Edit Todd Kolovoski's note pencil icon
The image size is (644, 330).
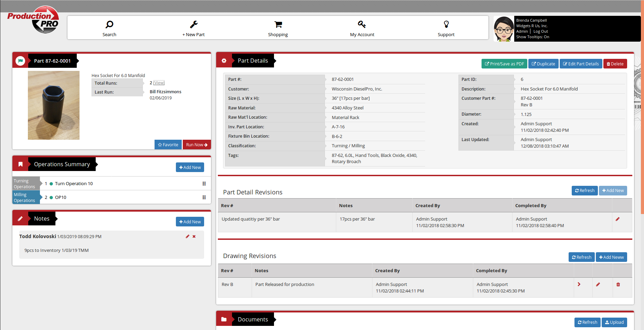(188, 236)
